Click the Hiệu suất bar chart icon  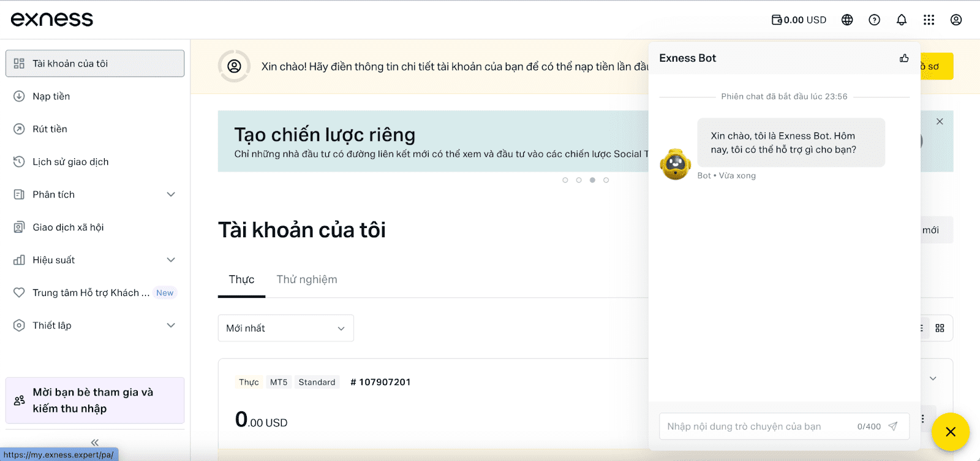click(19, 260)
